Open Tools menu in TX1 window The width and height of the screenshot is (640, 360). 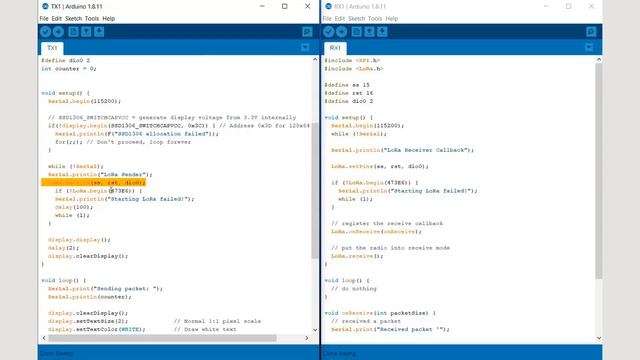[x=91, y=18]
